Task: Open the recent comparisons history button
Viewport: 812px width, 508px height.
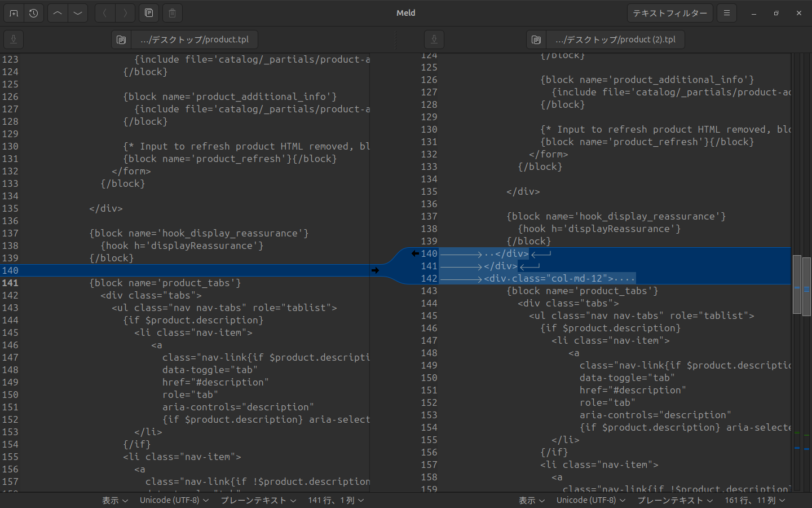Action: pos(34,13)
